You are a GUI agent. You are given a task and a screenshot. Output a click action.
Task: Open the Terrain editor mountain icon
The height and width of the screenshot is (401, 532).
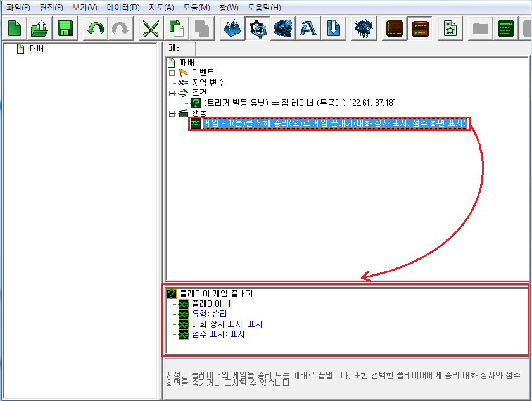coord(232,28)
